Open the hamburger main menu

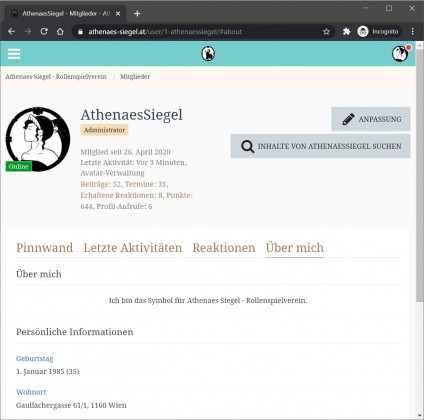(x=14, y=54)
